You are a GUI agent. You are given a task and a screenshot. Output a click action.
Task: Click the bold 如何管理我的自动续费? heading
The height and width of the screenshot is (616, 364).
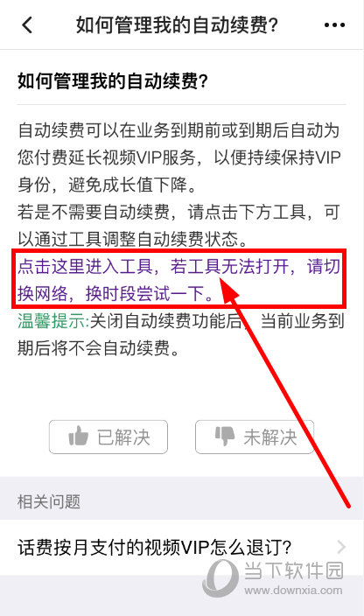(112, 81)
